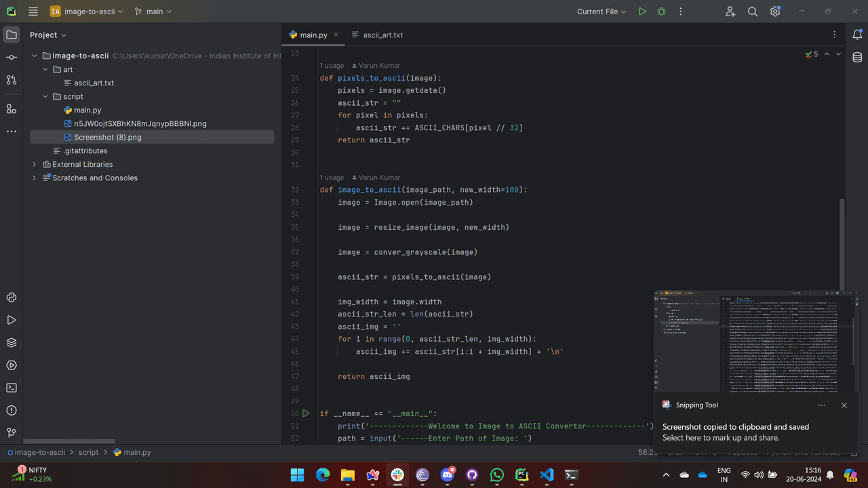Open the main branch dropdown
The width and height of the screenshot is (868, 488).
[153, 12]
